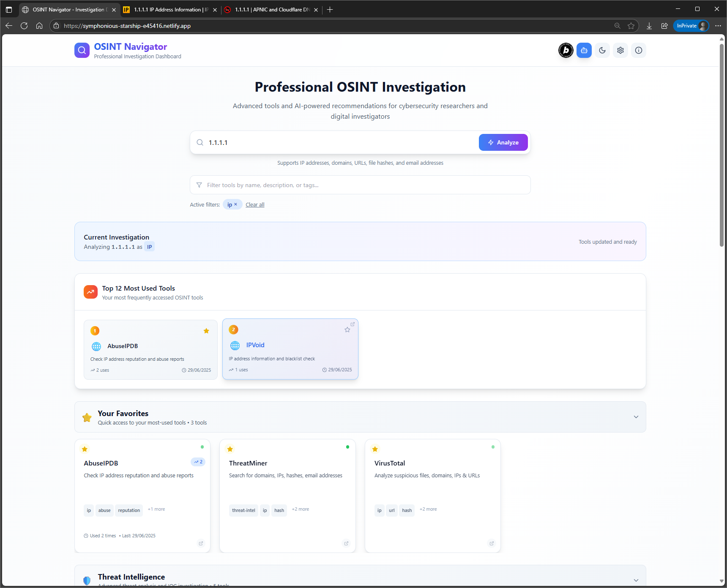Click the Threat Intelligence shield icon

(x=87, y=580)
